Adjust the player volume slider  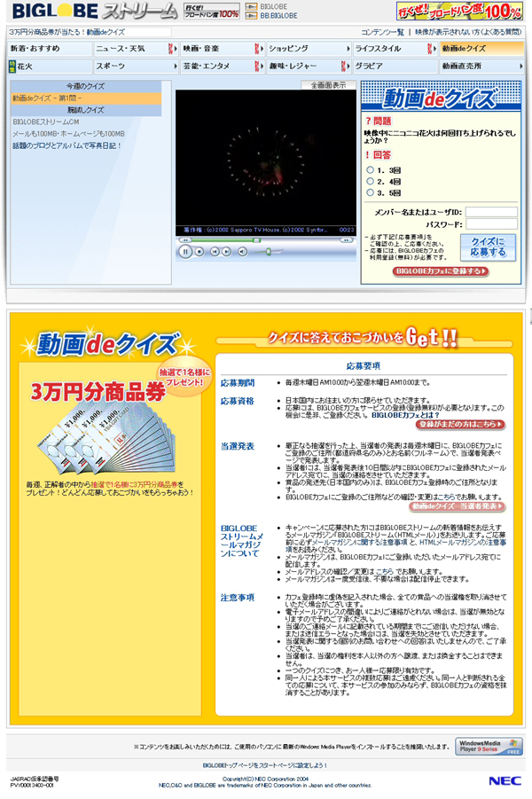coord(268,252)
